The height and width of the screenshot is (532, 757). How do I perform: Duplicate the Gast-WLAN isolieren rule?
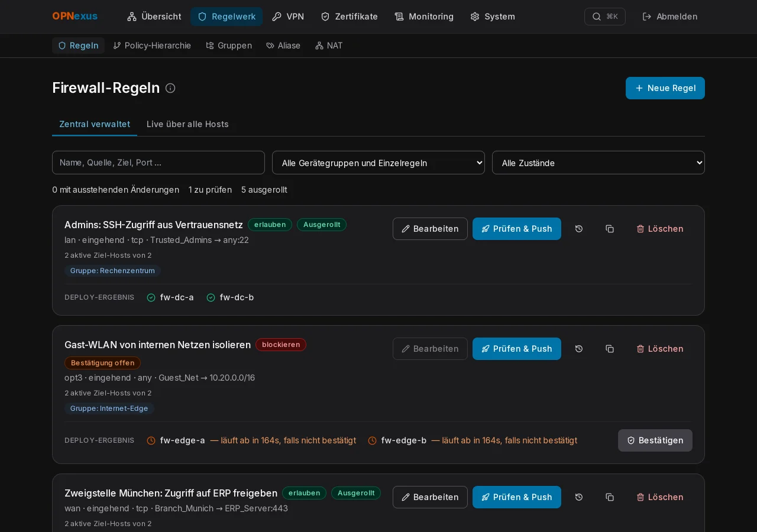click(x=610, y=349)
